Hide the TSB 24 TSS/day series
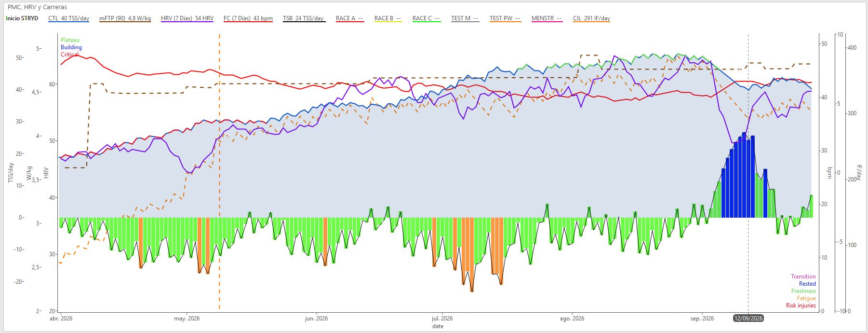The width and height of the screenshot is (868, 333). click(303, 18)
